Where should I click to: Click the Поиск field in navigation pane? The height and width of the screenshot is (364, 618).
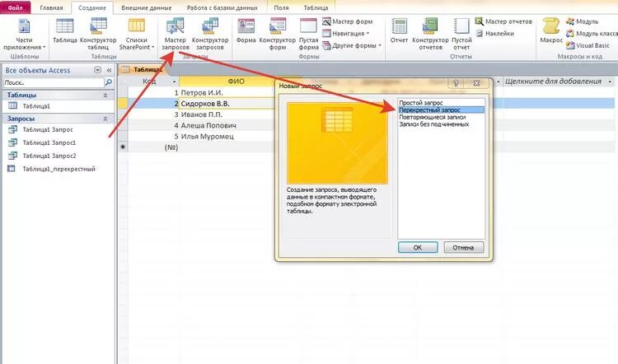pos(54,82)
